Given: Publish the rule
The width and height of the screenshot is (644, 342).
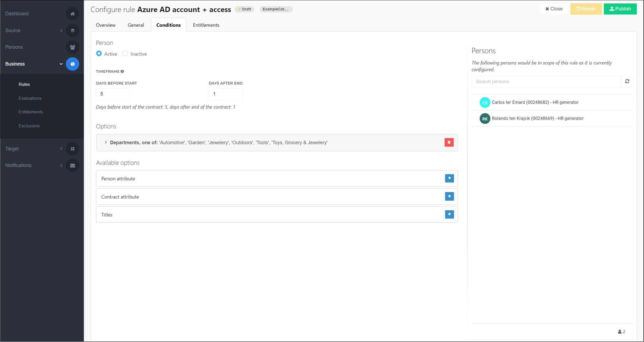Looking at the screenshot, I should (x=620, y=9).
